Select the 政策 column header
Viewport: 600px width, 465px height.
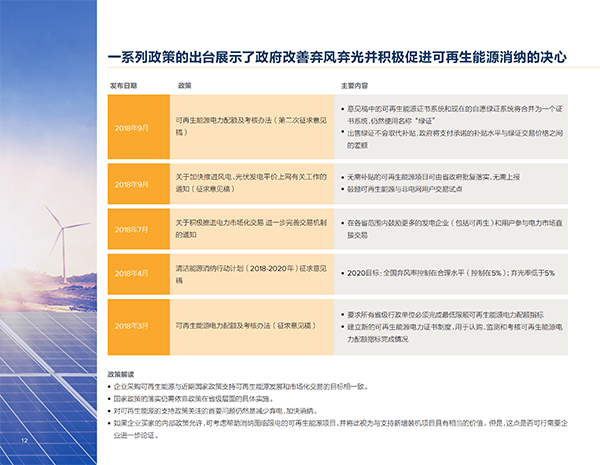pos(184,86)
